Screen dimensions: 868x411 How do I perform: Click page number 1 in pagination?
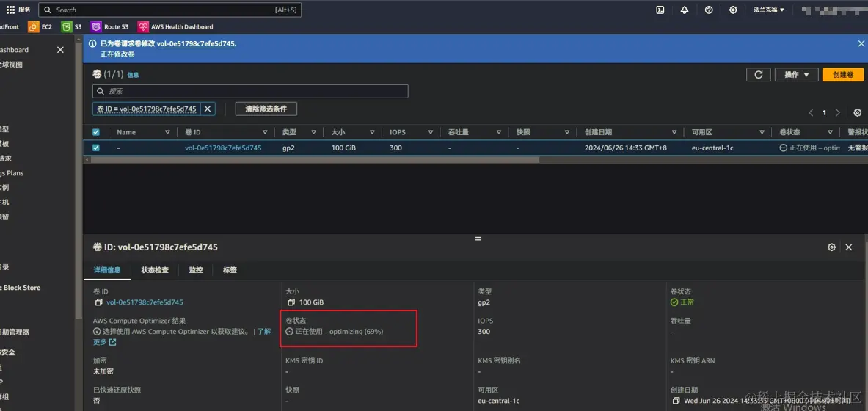click(824, 112)
